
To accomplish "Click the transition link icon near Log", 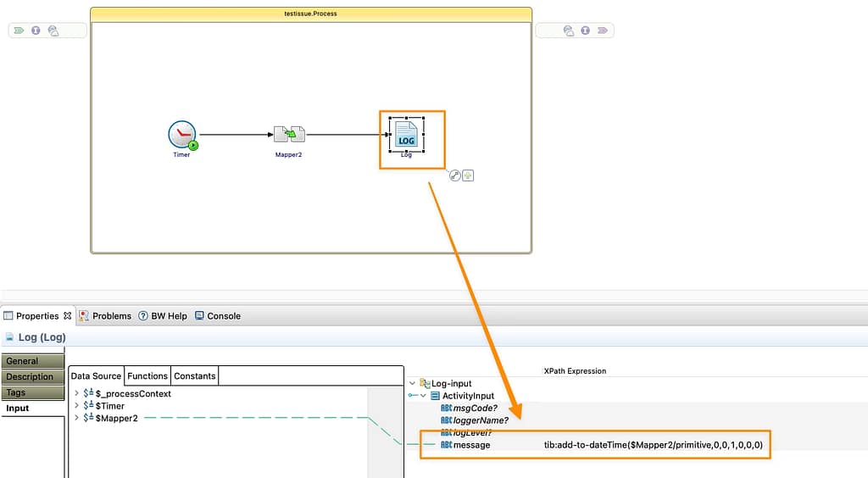I will pos(455,175).
